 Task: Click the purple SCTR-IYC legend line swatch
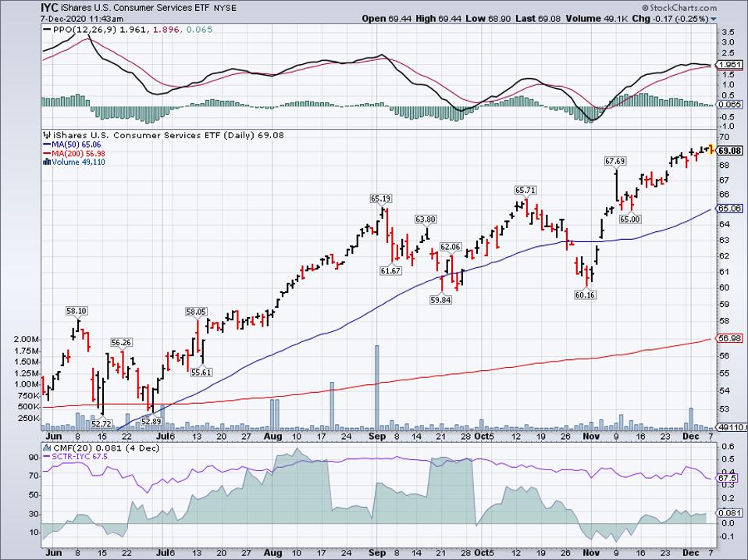pos(47,456)
